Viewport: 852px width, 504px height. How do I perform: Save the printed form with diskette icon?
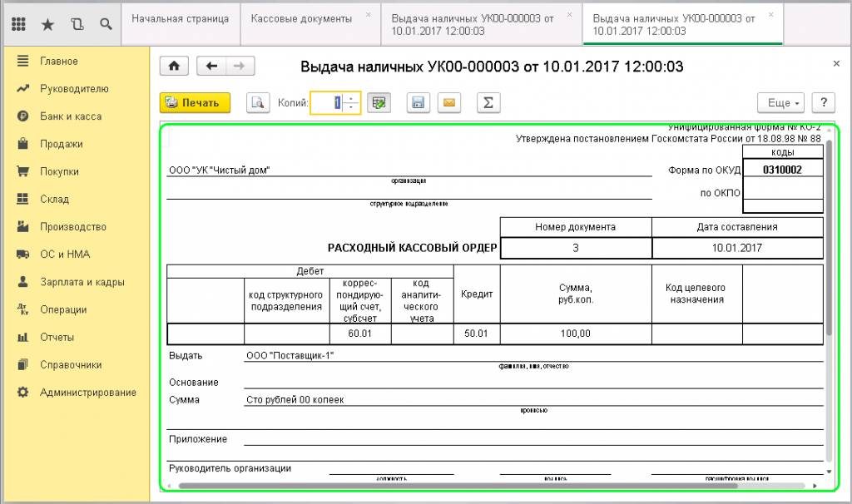(x=418, y=102)
